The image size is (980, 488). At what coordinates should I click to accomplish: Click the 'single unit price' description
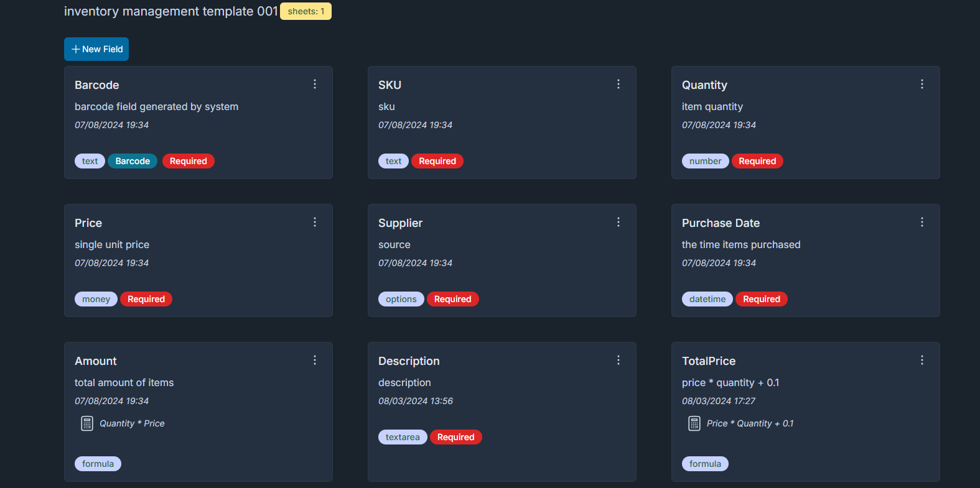click(112, 245)
